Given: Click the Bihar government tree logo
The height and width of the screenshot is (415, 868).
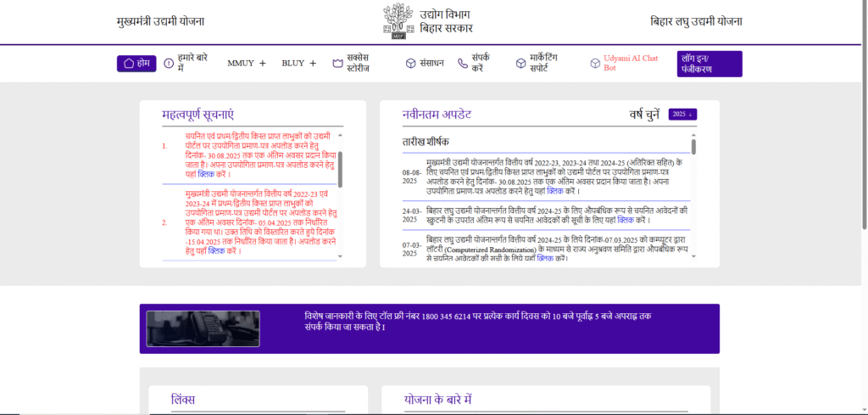Looking at the screenshot, I should point(398,21).
